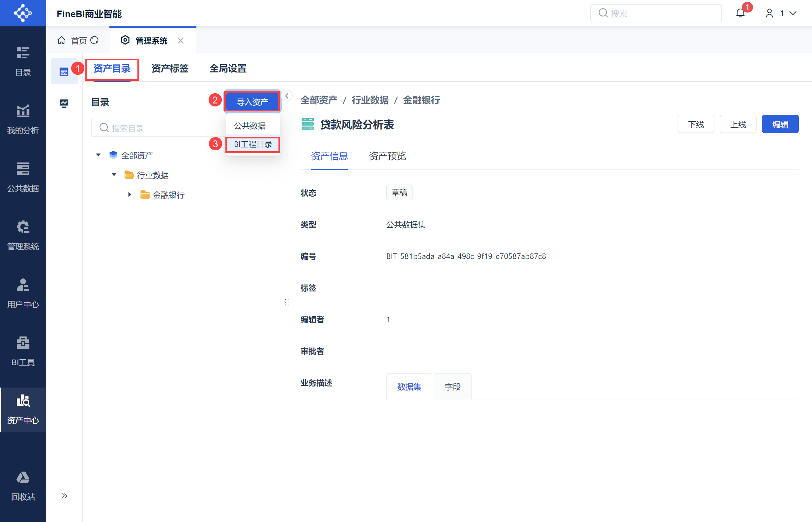Open the user account dropdown
The width and height of the screenshot is (812, 522).
[x=793, y=13]
